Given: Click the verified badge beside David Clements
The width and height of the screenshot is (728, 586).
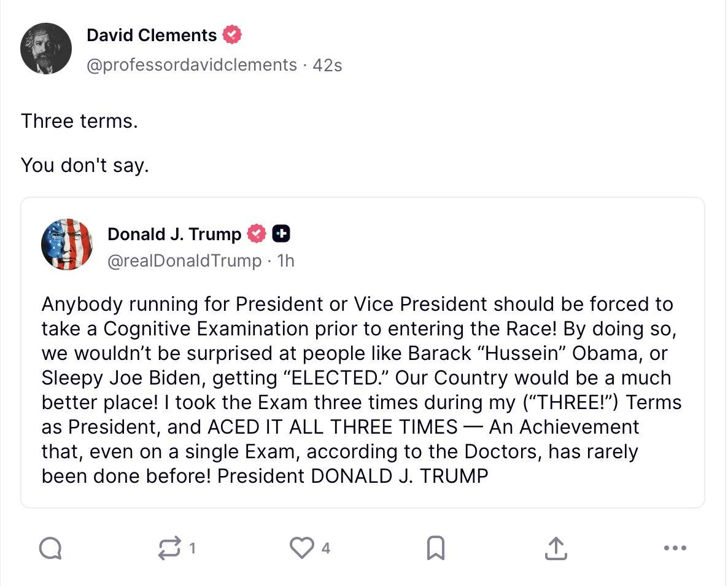Looking at the screenshot, I should pyautogui.click(x=232, y=35).
